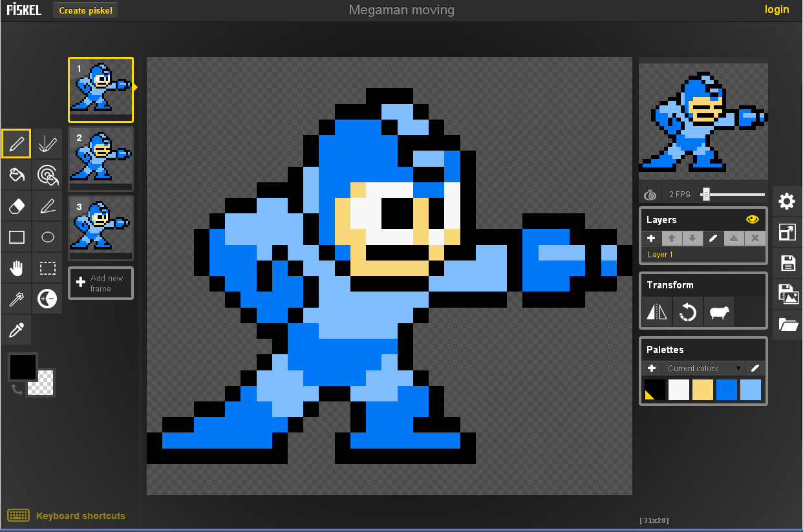Select Layer 1 in the Layers list
Screen dimensions: 803x532
703,255
